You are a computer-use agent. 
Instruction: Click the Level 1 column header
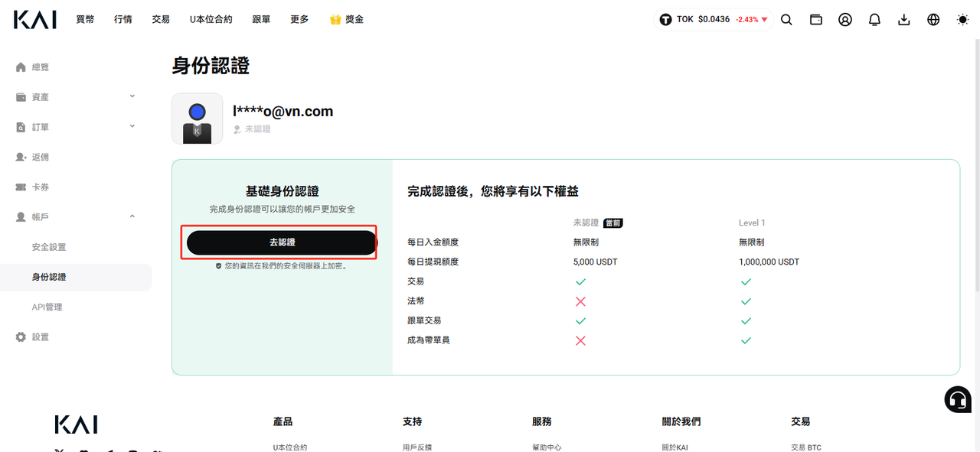pyautogui.click(x=752, y=223)
